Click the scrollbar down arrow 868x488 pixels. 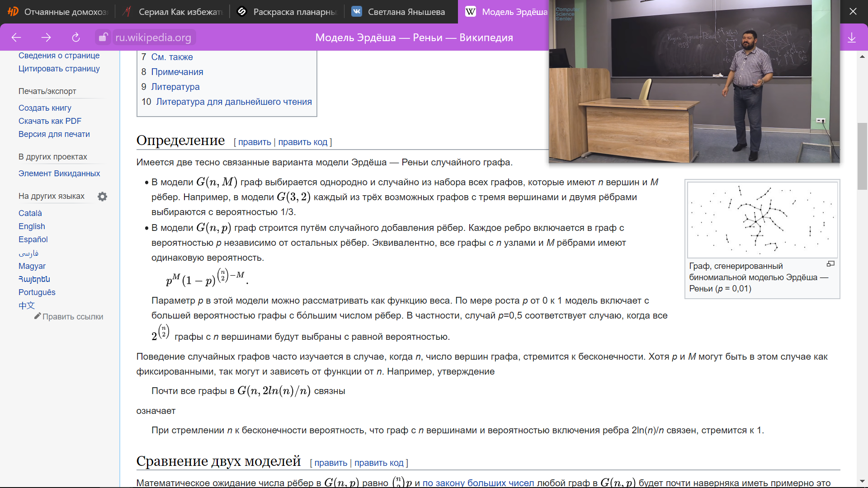862,482
